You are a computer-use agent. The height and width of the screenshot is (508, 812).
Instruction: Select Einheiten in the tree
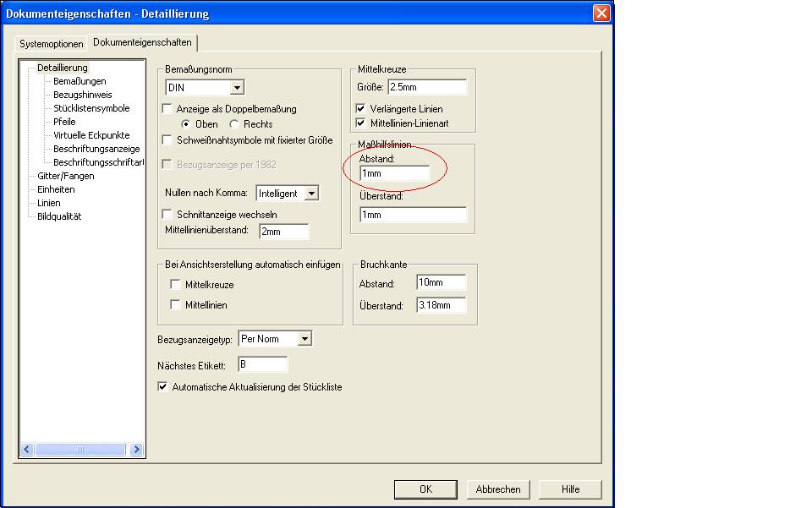(x=56, y=189)
